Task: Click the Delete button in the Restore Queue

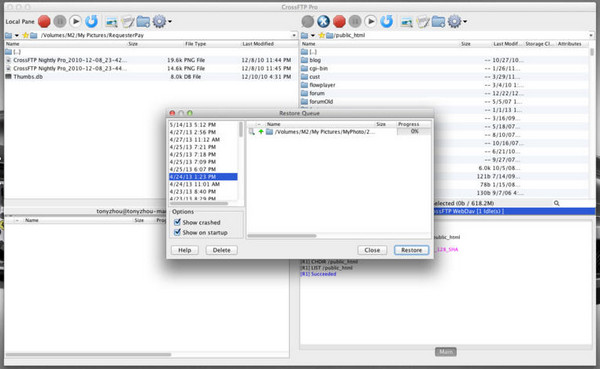Action: pos(222,250)
